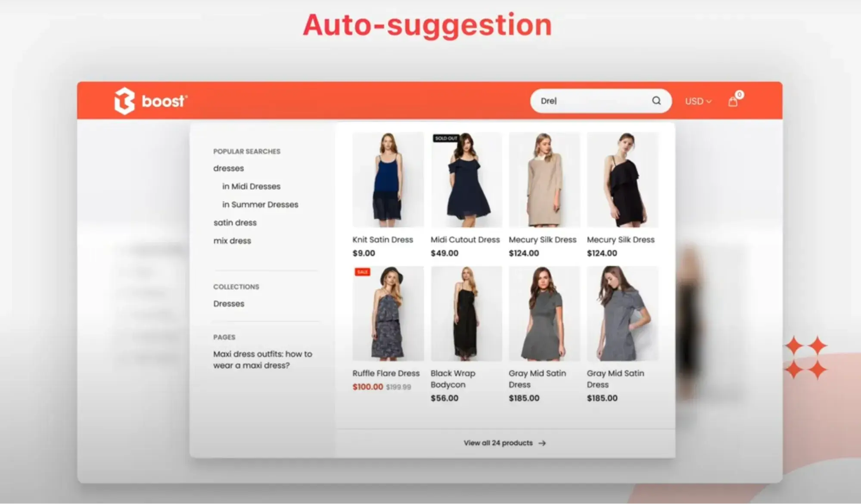This screenshot has width=861, height=504.
Task: Open the USD currency dropdown
Action: click(698, 101)
